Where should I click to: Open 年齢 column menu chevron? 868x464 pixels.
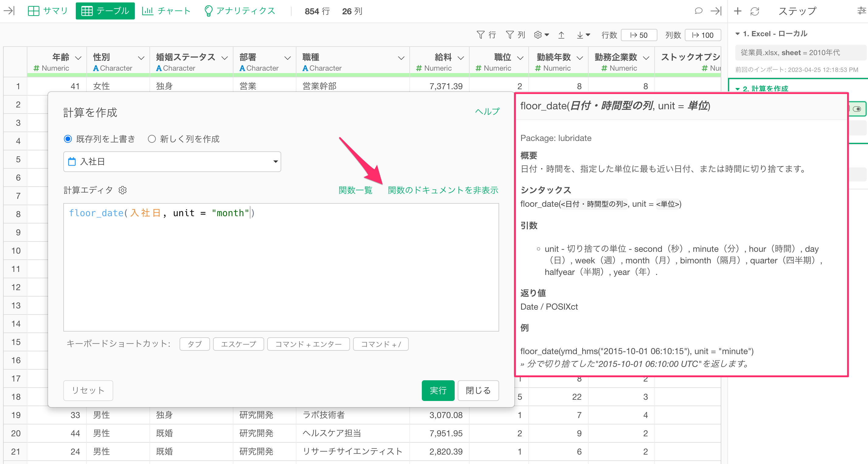78,58
